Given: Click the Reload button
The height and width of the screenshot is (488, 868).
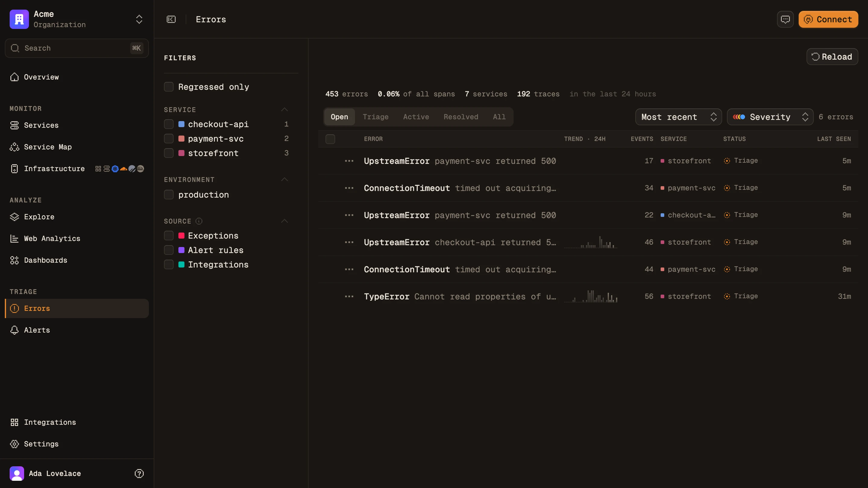Looking at the screenshot, I should [832, 57].
